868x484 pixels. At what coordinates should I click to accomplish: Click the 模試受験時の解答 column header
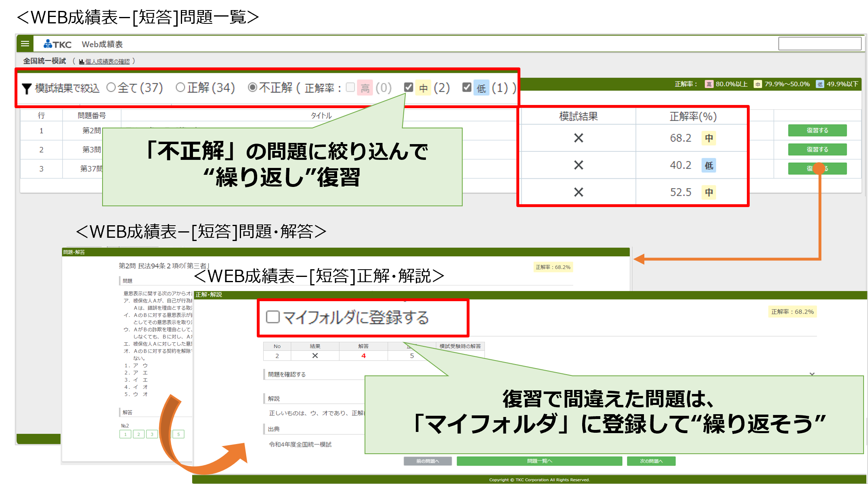tap(460, 346)
